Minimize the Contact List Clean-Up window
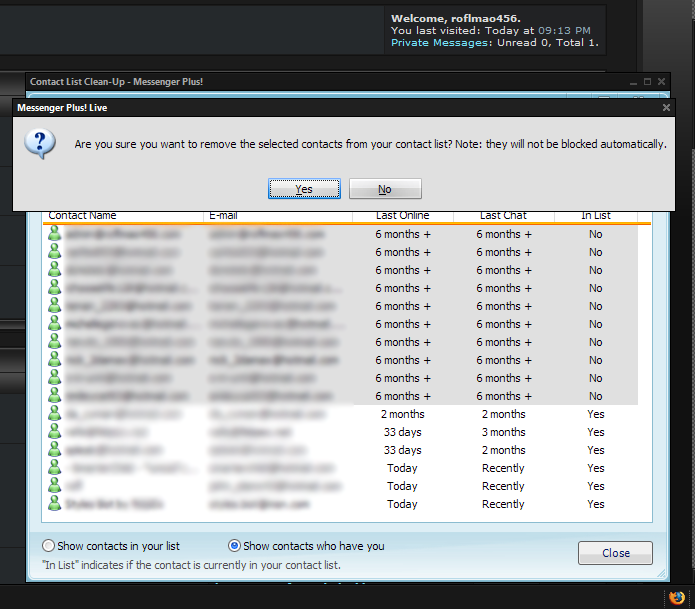695x609 pixels. (633, 82)
